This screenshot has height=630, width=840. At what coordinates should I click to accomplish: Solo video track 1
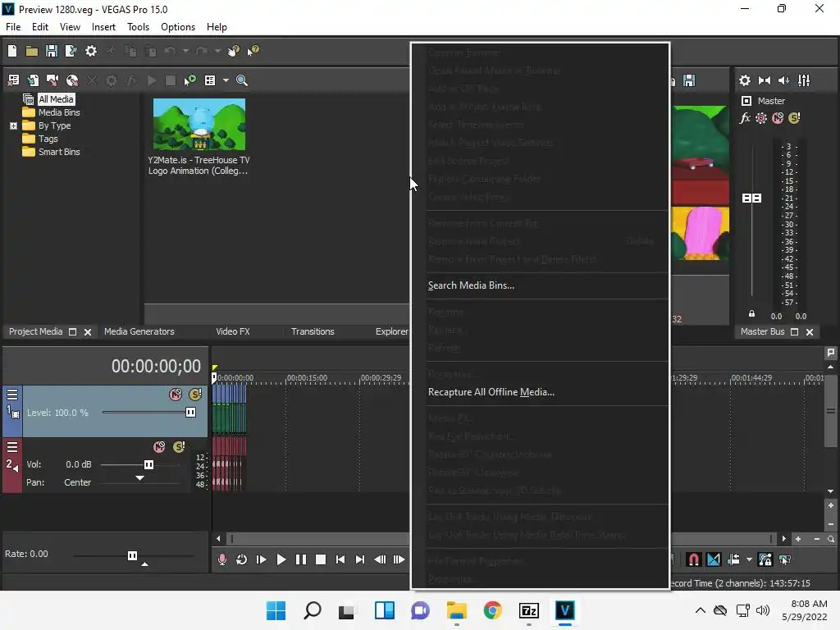pos(195,395)
